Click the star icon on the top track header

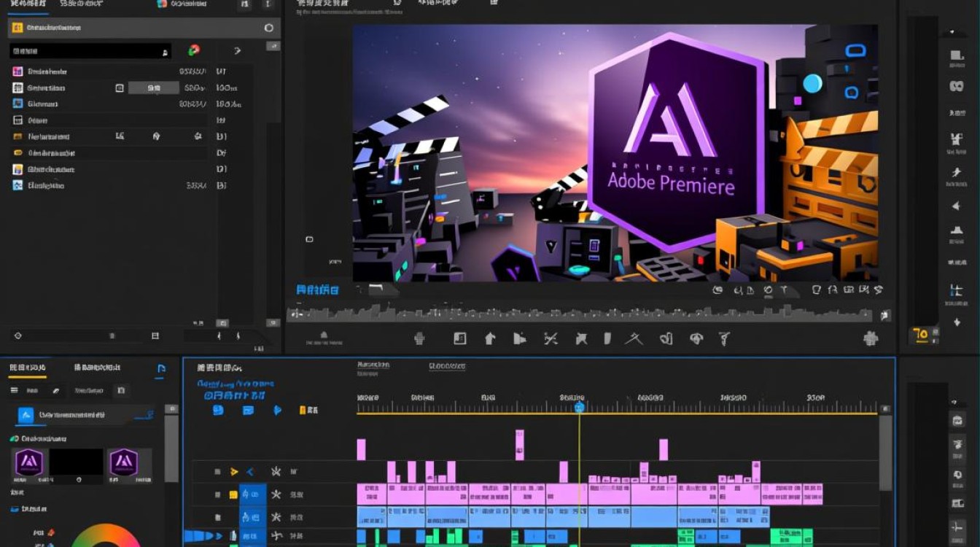pyautogui.click(x=276, y=472)
